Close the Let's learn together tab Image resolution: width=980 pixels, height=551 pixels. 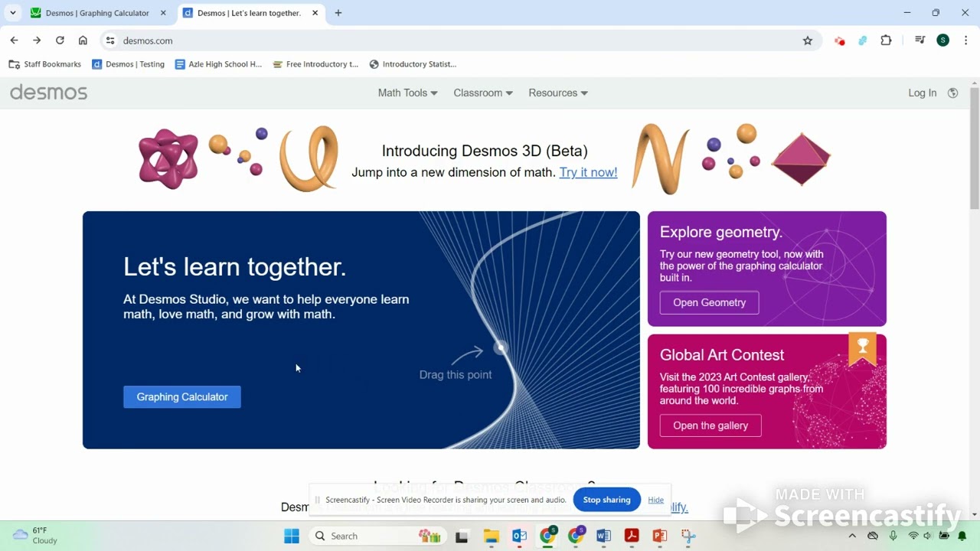313,13
